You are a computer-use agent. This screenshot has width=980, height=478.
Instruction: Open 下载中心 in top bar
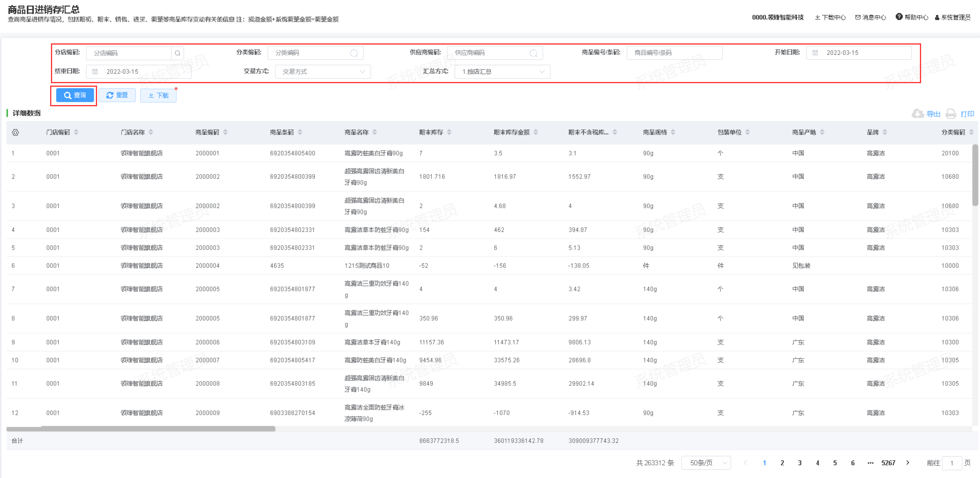(830, 18)
